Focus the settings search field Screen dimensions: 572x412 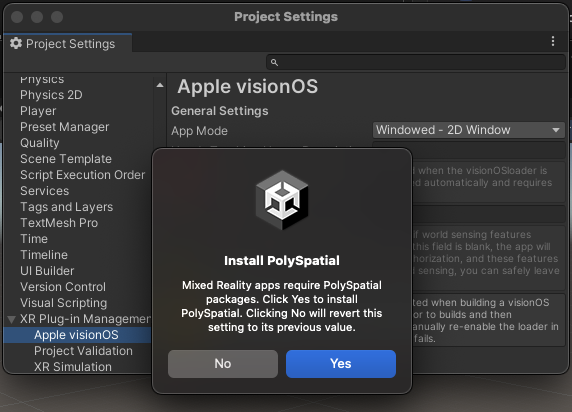tap(416, 62)
